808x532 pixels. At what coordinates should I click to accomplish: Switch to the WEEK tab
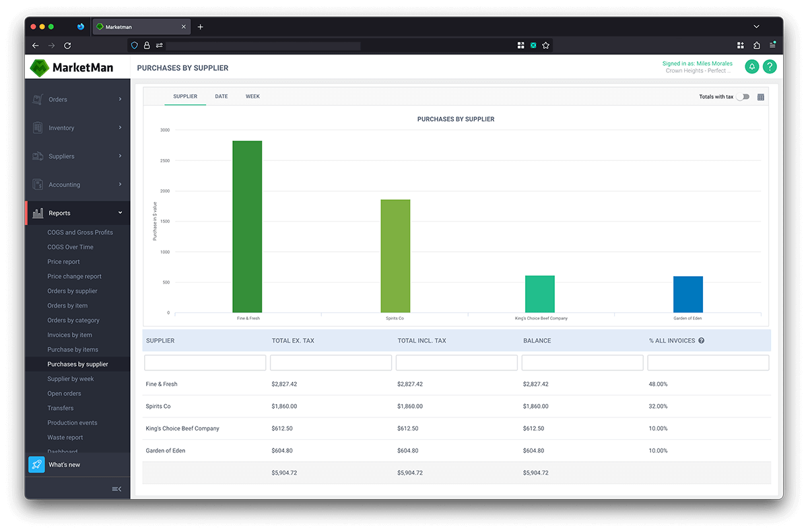252,96
